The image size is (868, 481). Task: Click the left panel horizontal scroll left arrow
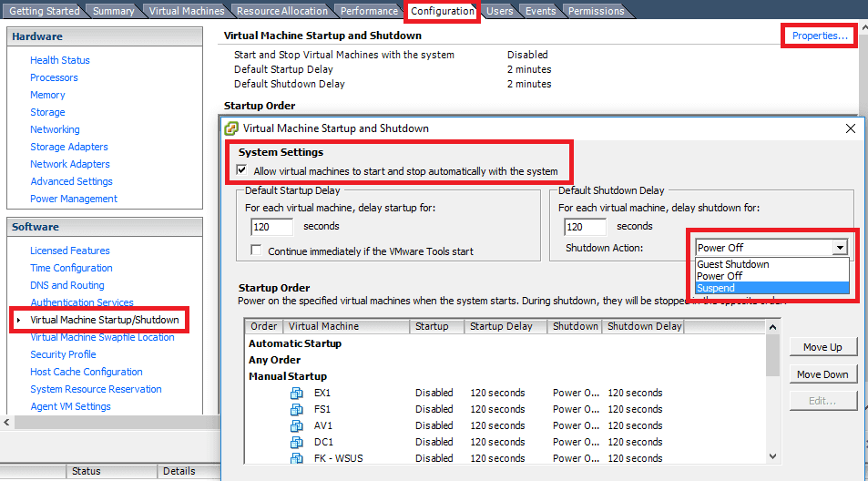(x=6, y=423)
